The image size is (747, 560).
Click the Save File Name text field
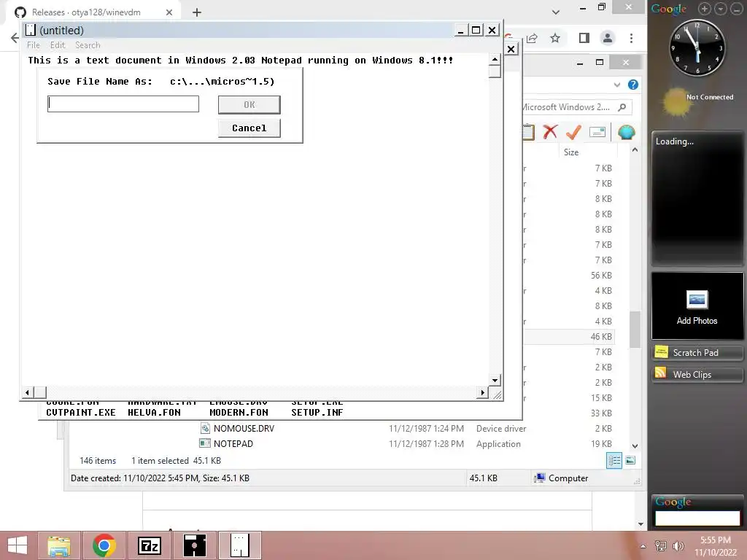123,104
